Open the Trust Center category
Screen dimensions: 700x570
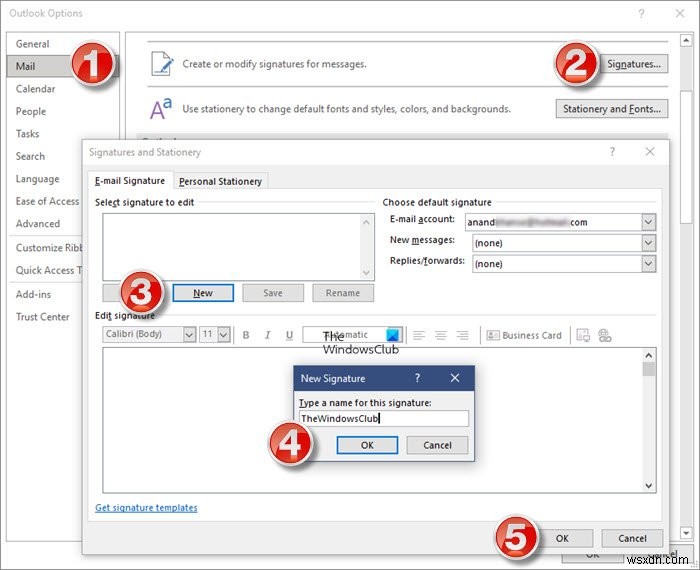[x=42, y=317]
